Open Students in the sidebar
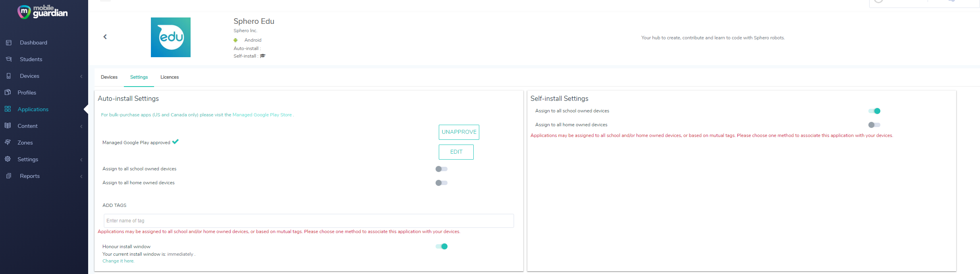 point(31,59)
